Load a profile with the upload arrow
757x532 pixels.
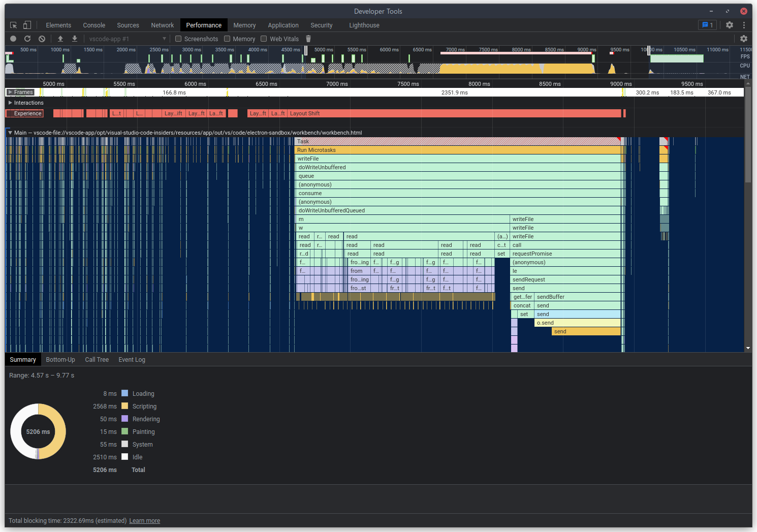(60, 39)
